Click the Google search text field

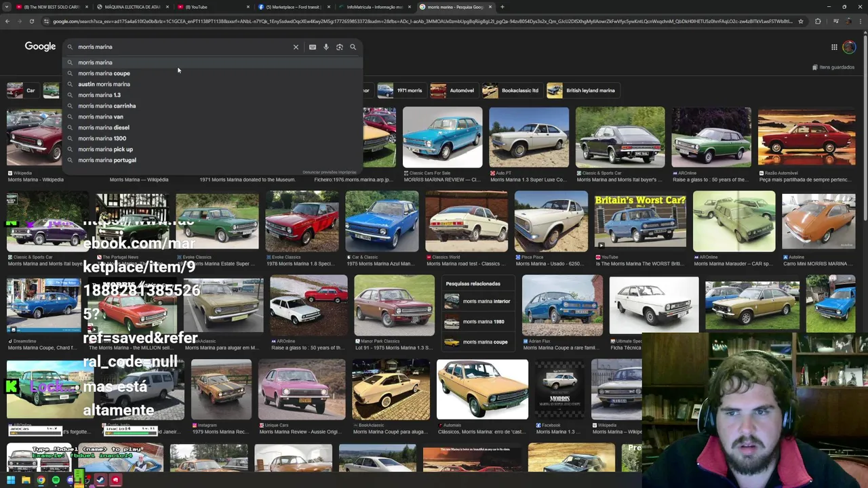[x=183, y=47]
